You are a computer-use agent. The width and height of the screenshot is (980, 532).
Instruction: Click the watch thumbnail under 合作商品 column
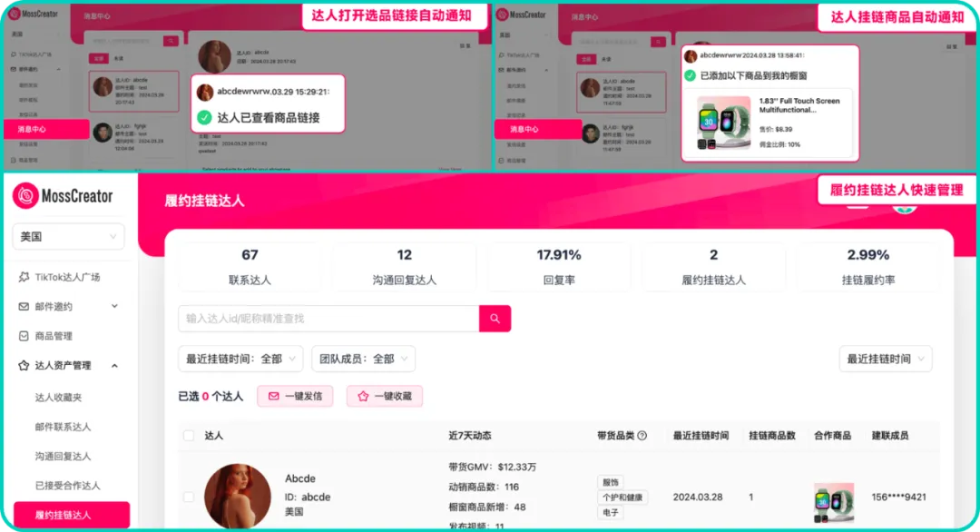coord(834,501)
